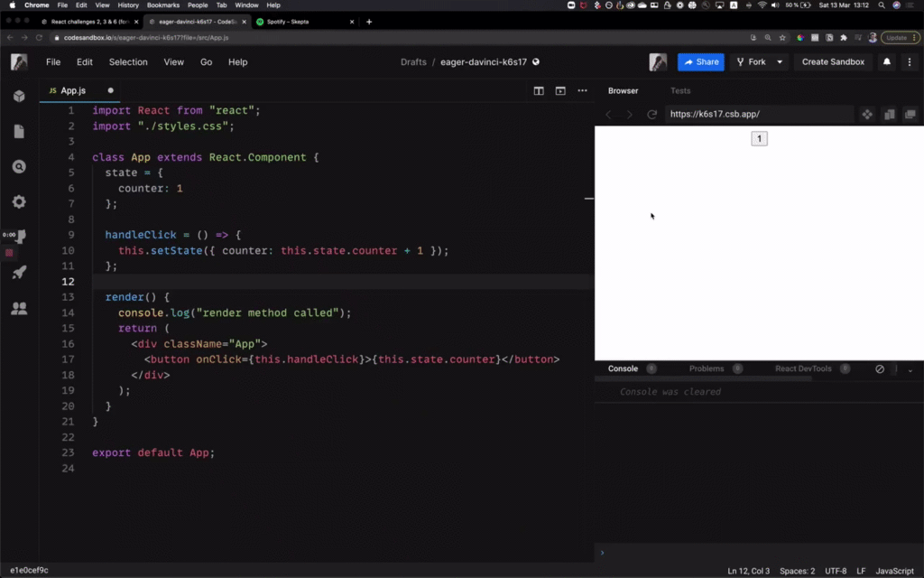Click the macOS volume slider icon
The width and height of the screenshot is (924, 578).
pos(773,7)
